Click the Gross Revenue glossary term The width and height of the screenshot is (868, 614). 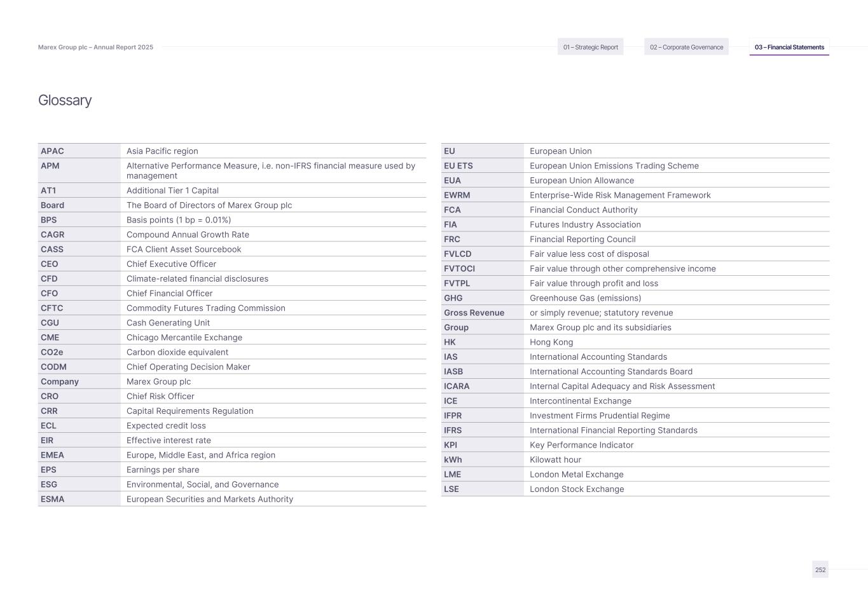(474, 313)
